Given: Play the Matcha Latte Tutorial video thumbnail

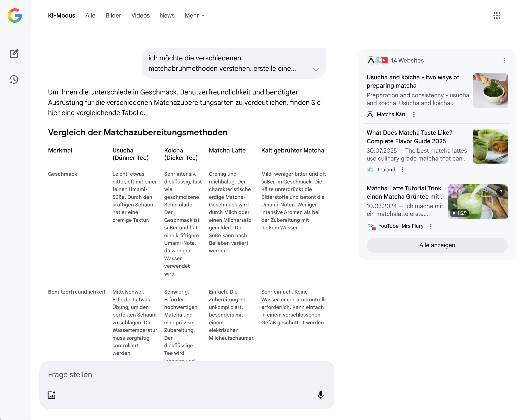Looking at the screenshot, I should 478,201.
